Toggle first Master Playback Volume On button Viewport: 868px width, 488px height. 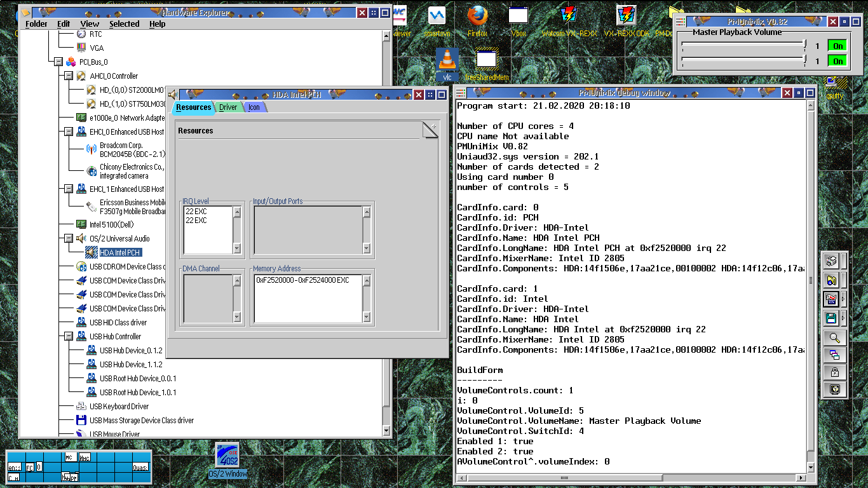[837, 46]
